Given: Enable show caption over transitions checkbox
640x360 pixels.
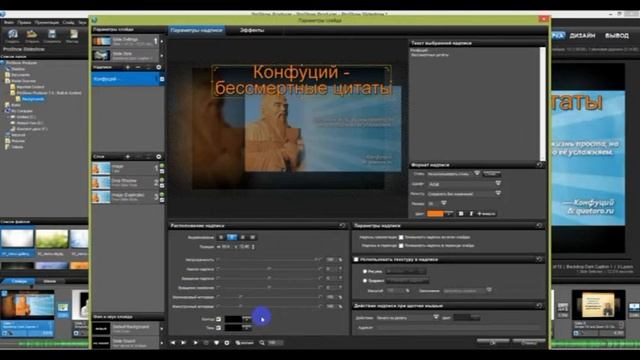Looking at the screenshot, I should (x=401, y=246).
